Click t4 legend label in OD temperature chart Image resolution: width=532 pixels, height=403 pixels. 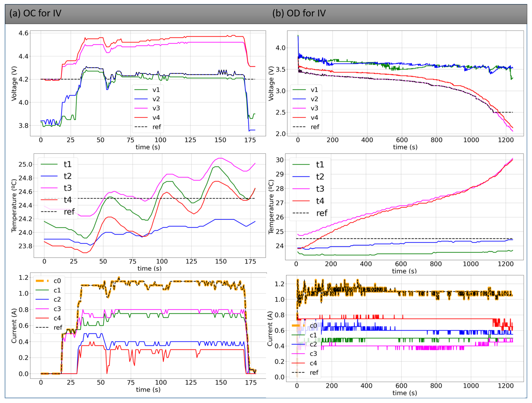pos(320,201)
